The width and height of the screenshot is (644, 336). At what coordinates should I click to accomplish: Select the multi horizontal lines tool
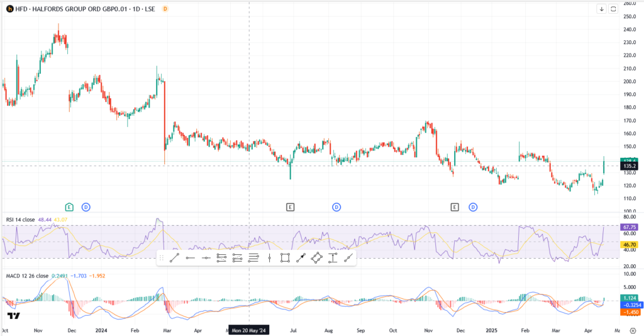point(253,258)
